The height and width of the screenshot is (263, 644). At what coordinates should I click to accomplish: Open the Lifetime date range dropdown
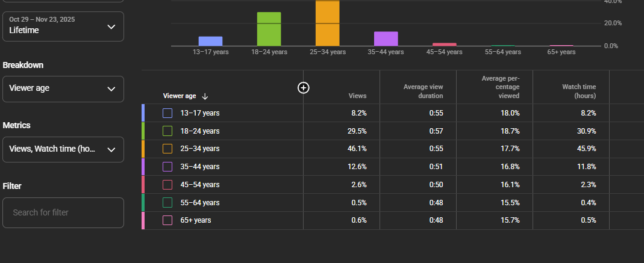[63, 26]
